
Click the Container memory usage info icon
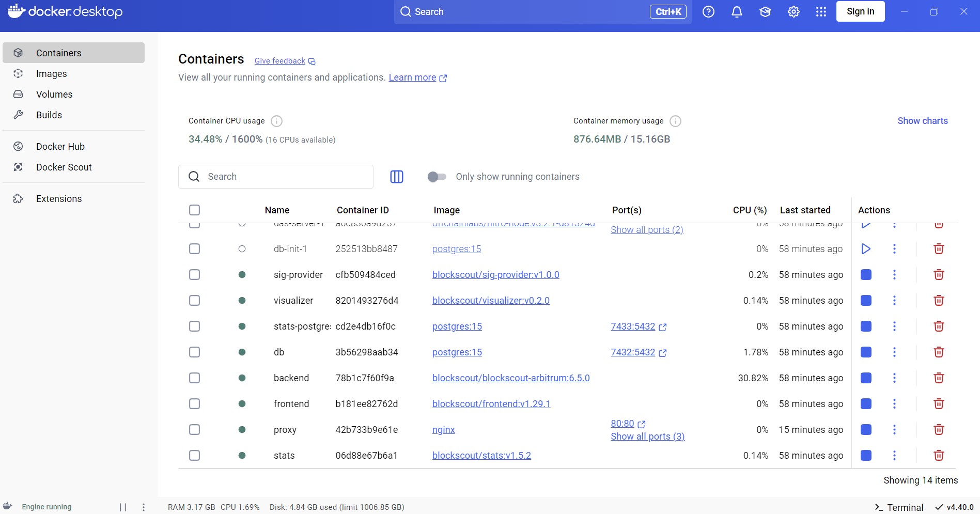coord(675,121)
